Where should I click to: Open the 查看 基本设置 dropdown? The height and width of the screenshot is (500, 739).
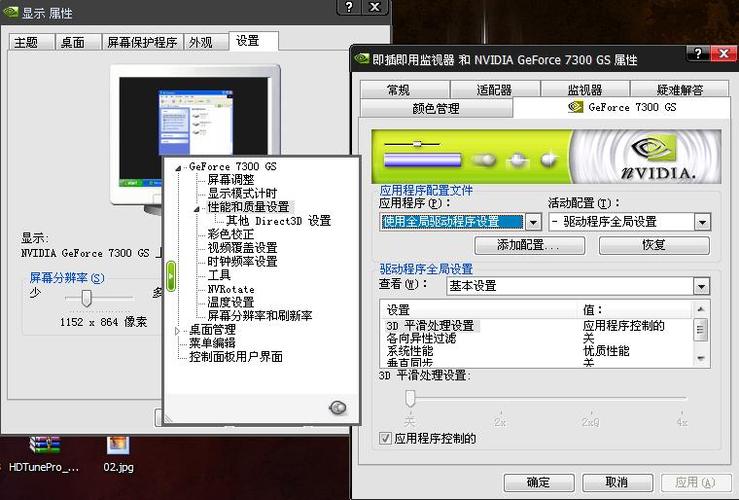[701, 286]
